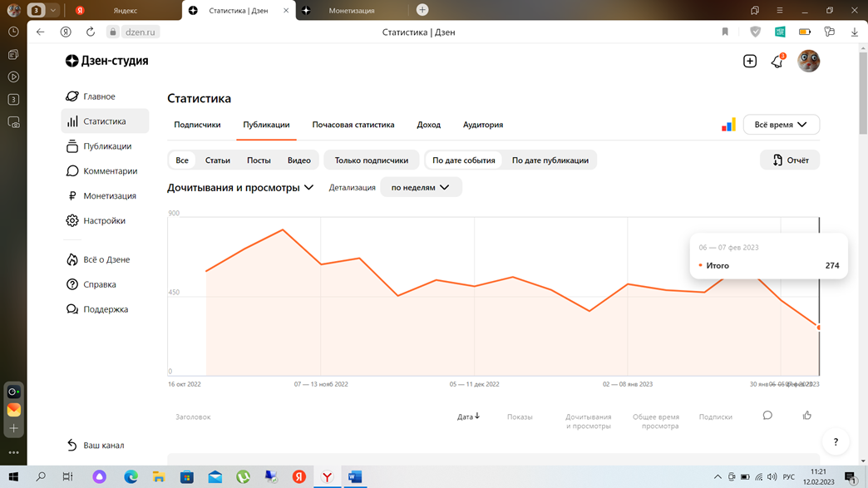Click the last chart data point

[819, 328]
